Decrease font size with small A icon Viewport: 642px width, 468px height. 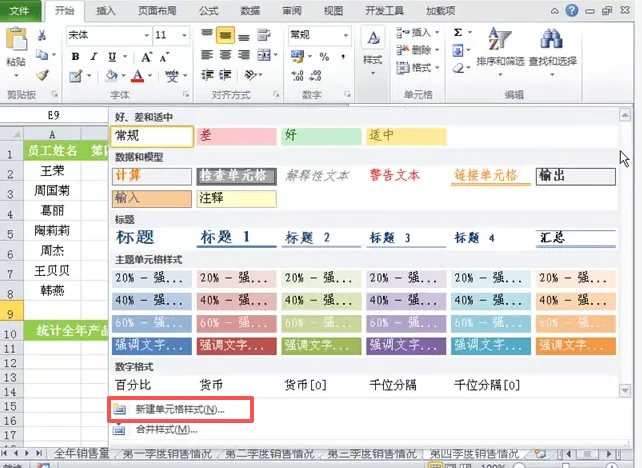(165, 57)
